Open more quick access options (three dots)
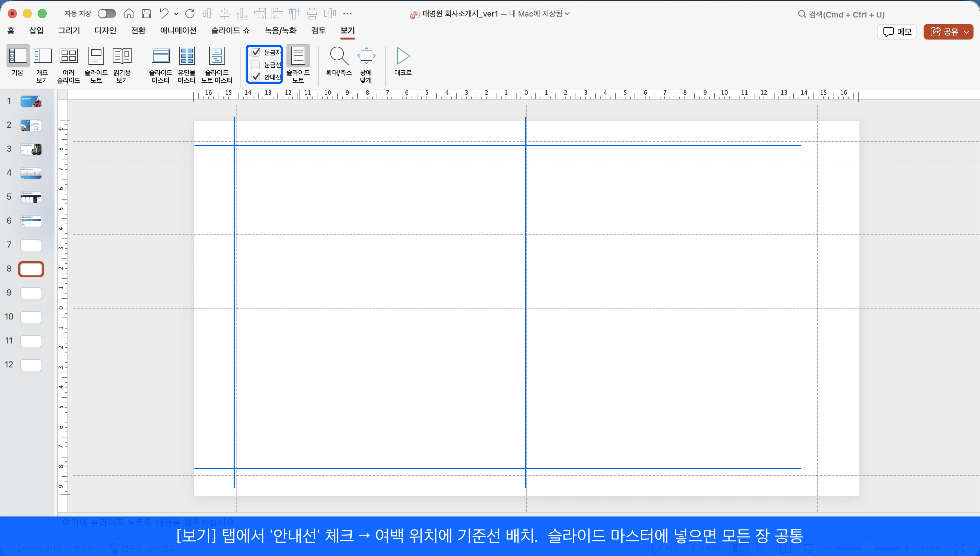The image size is (980, 556). pos(347,14)
